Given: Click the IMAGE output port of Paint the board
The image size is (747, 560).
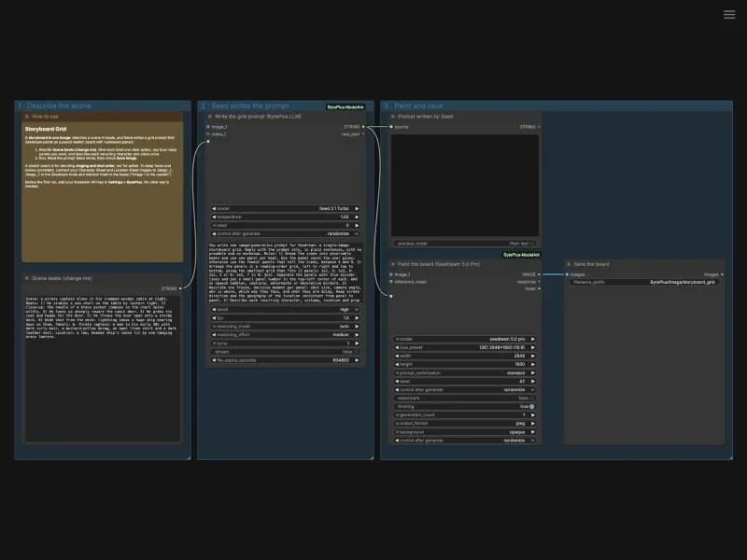Looking at the screenshot, I should (539, 274).
